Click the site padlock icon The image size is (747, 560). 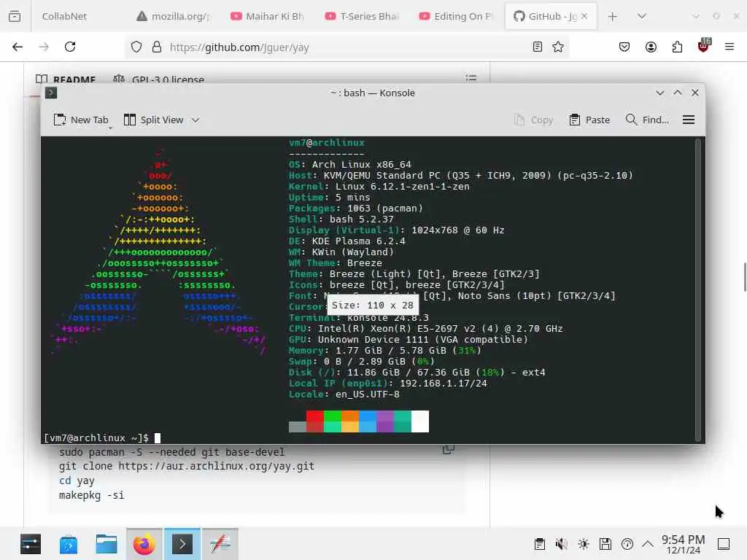156,47
